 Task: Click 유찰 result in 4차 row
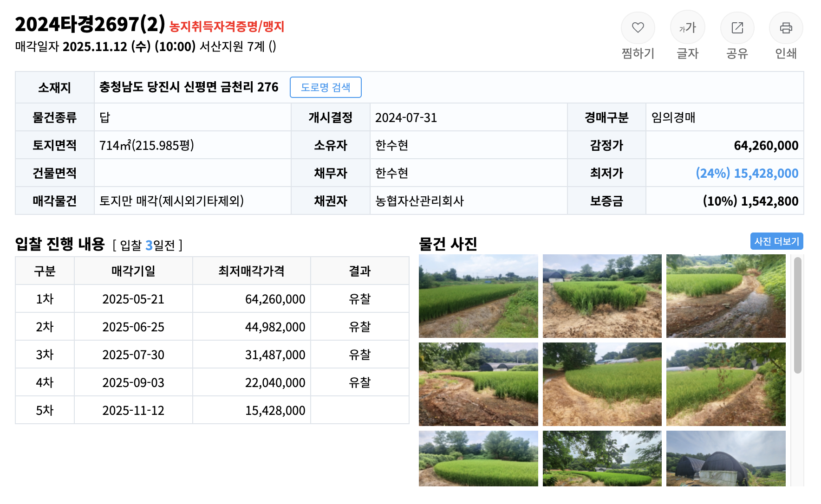pyautogui.click(x=360, y=382)
